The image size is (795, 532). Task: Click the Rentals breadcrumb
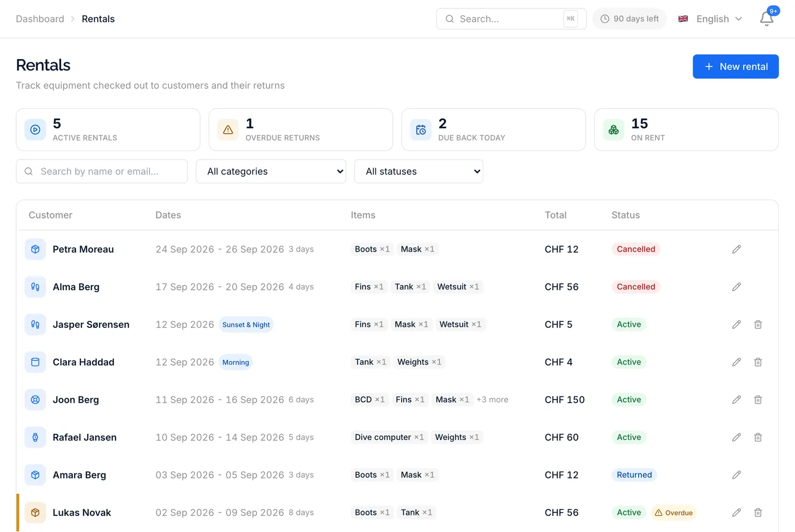(98, 19)
